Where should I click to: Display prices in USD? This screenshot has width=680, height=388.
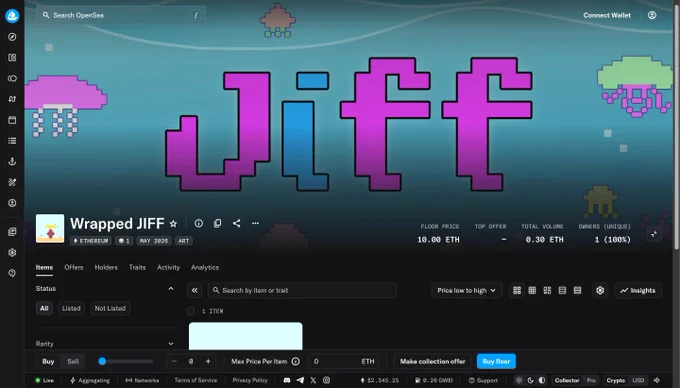(x=638, y=380)
